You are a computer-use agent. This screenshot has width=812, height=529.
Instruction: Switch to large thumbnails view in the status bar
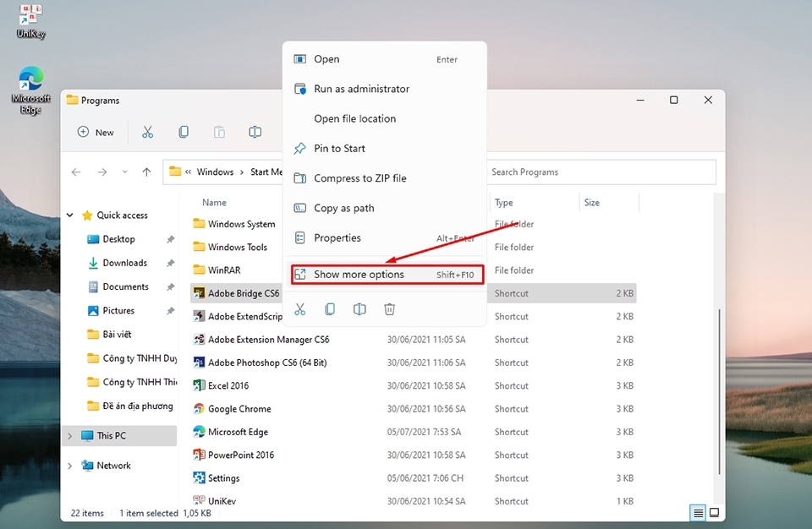point(714,512)
